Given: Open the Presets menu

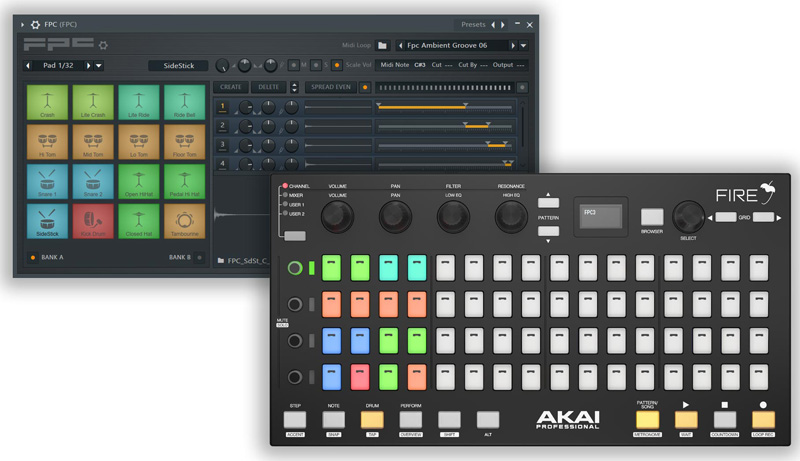Looking at the screenshot, I should coord(473,24).
